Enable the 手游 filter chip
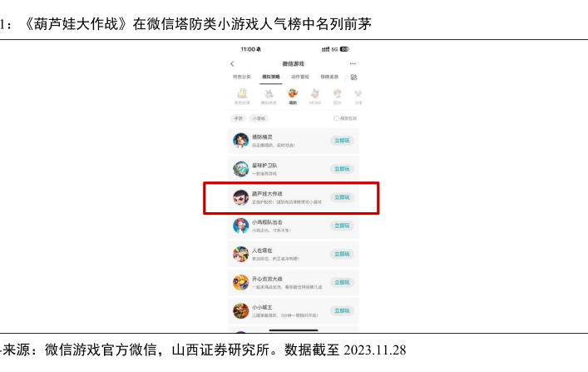The height and width of the screenshot is (372, 588). point(238,118)
